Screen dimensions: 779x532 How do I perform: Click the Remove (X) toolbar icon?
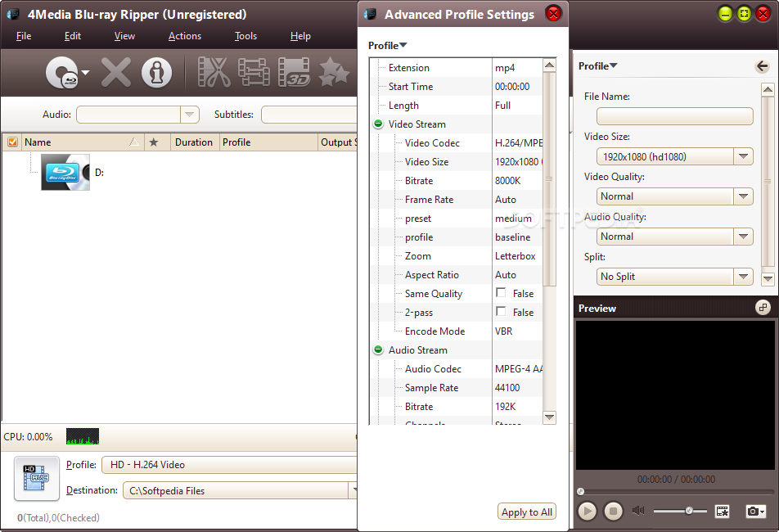(116, 73)
